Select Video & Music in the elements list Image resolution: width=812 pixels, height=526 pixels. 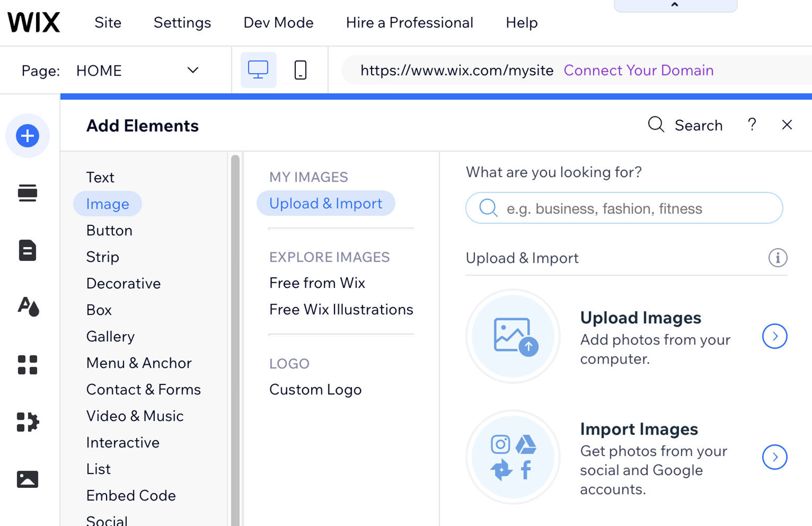point(135,416)
